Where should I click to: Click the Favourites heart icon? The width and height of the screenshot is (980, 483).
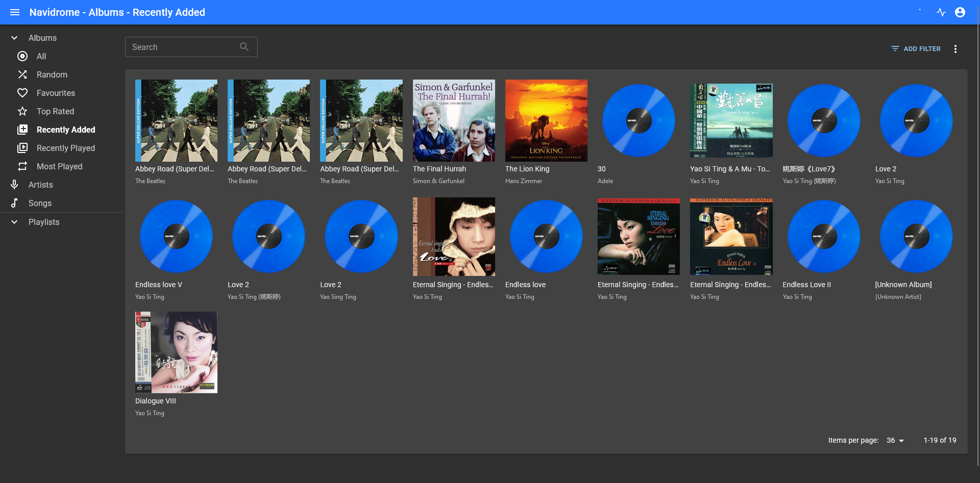click(22, 93)
